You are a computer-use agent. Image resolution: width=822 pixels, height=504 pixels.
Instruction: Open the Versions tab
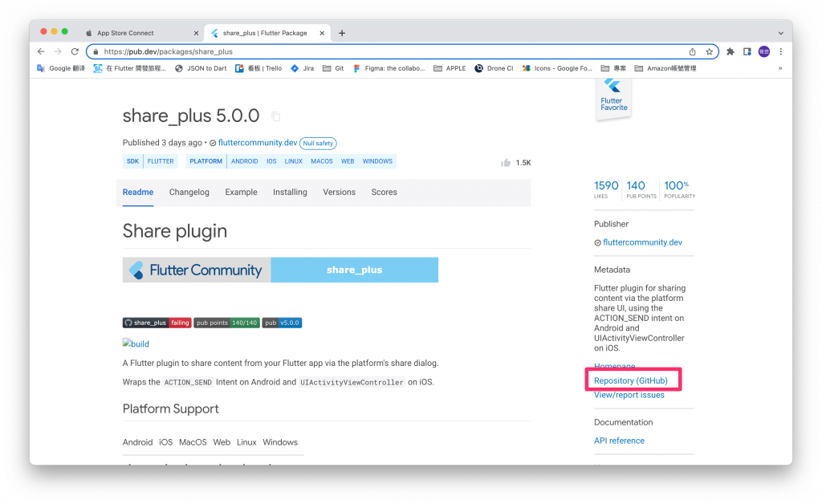coord(340,193)
